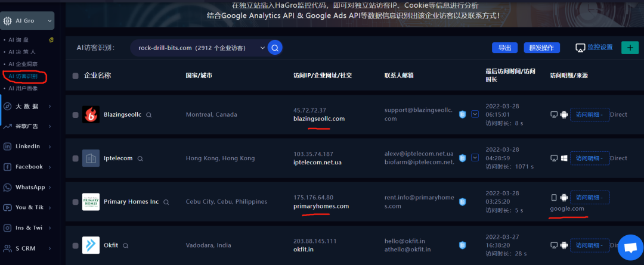Click the 导出 export button

point(505,48)
